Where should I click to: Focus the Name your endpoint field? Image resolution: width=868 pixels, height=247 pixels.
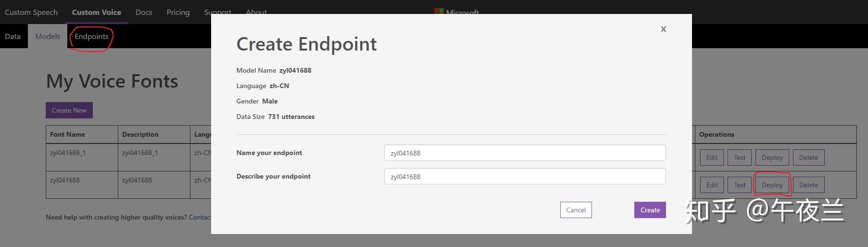tap(525, 153)
